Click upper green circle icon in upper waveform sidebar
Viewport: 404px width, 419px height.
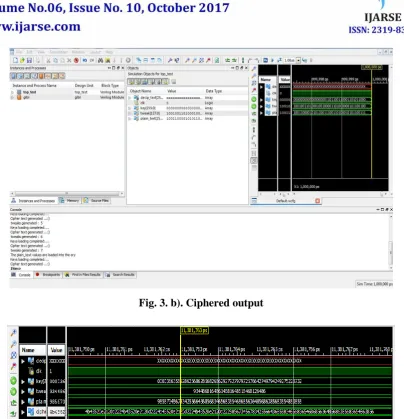[x=254, y=99]
